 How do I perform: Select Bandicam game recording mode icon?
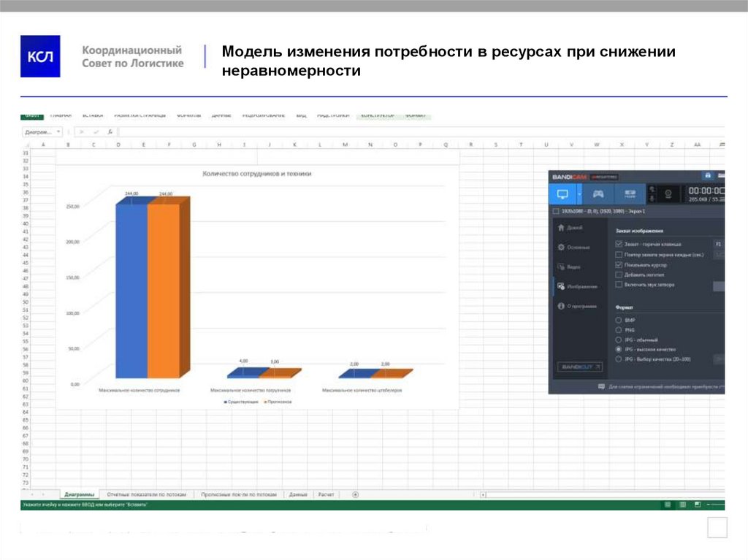[x=598, y=194]
